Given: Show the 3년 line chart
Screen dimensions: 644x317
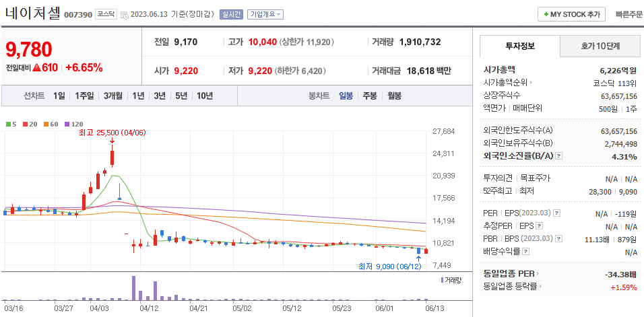Looking at the screenshot, I should [160, 96].
